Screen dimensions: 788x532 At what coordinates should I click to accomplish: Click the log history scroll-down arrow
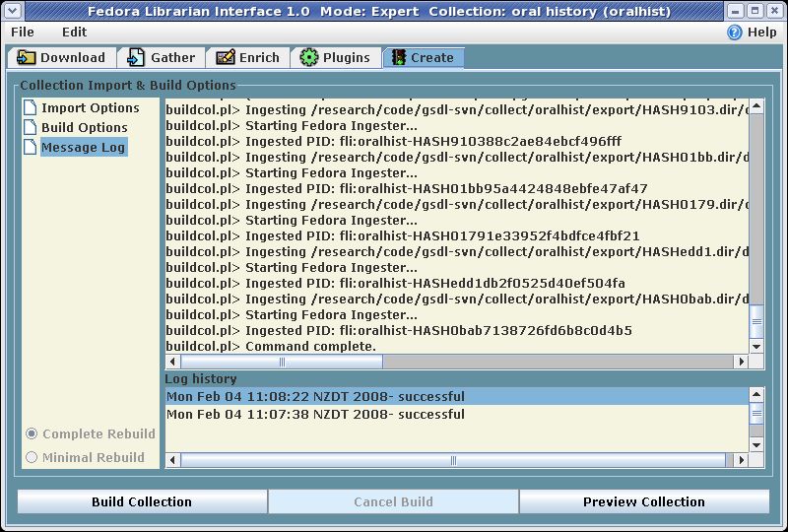pos(756,445)
